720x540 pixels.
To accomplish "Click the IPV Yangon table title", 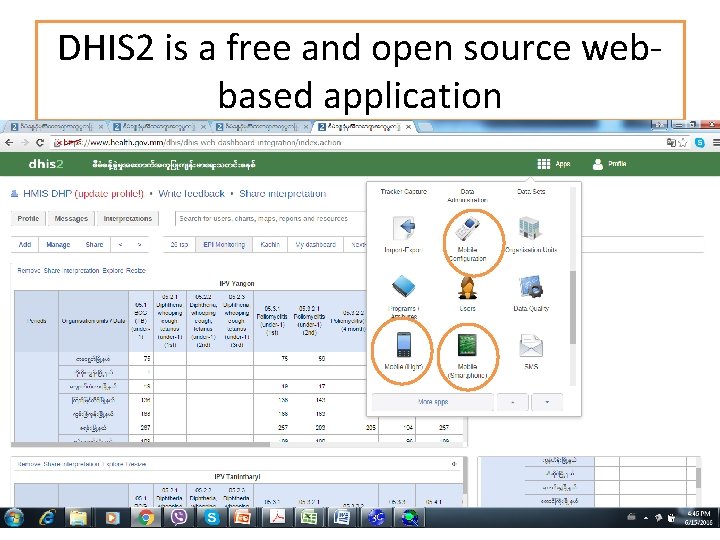I will pyautogui.click(x=236, y=283).
